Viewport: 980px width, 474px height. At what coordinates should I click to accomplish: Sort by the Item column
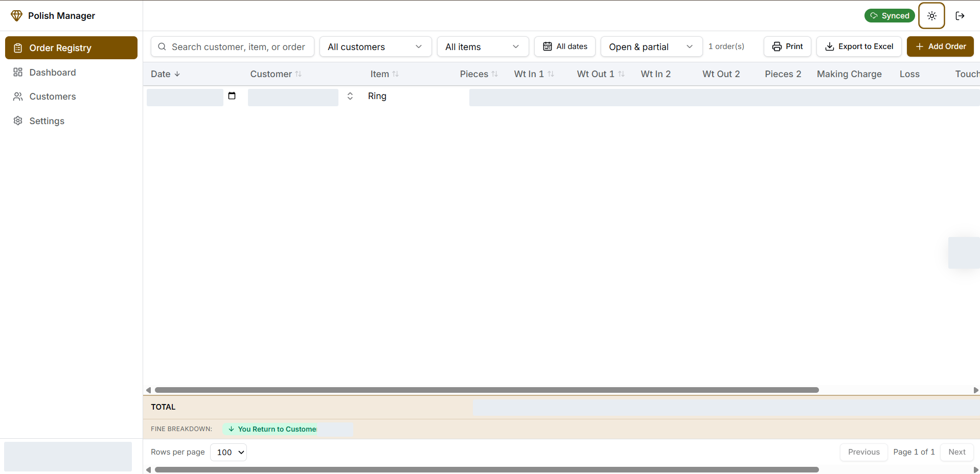(x=384, y=74)
